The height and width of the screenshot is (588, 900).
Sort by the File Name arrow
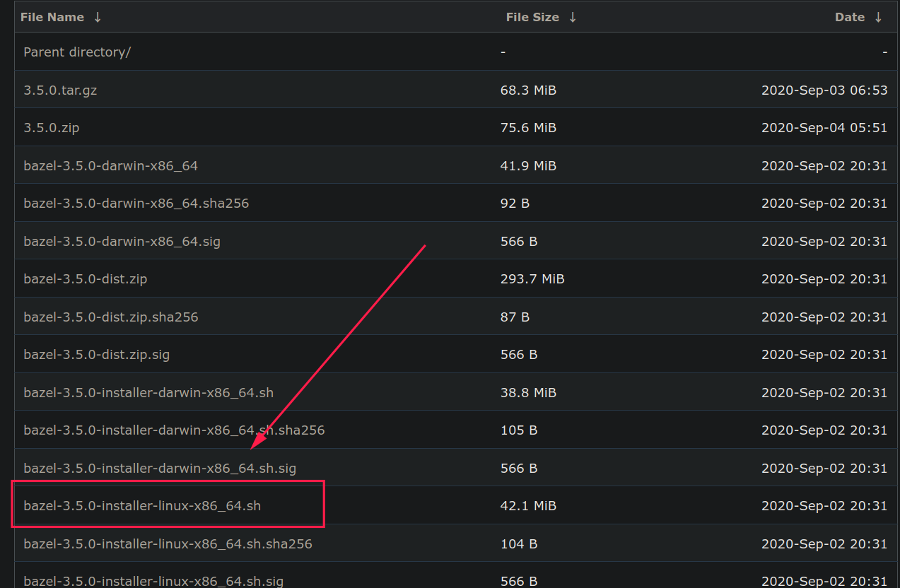pos(98,17)
